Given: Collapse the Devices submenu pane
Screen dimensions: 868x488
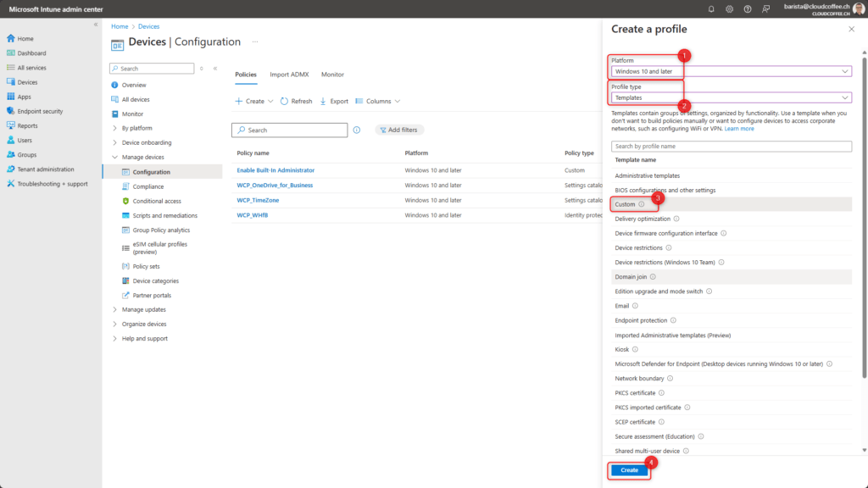Looking at the screenshot, I should (215, 69).
